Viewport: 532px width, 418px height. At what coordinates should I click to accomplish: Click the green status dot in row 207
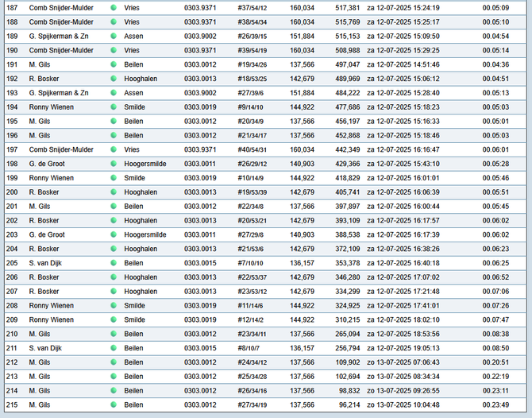point(114,291)
